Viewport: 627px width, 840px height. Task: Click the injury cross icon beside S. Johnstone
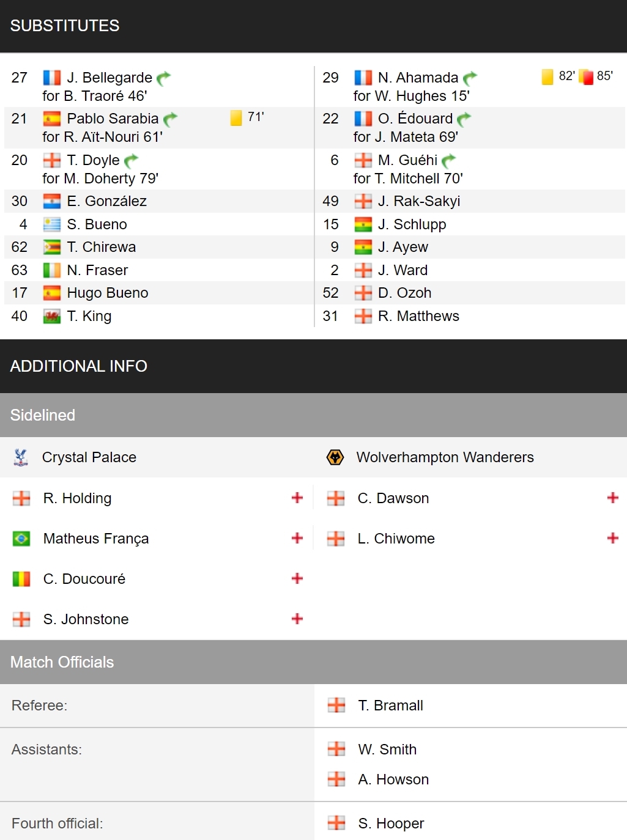point(297,619)
